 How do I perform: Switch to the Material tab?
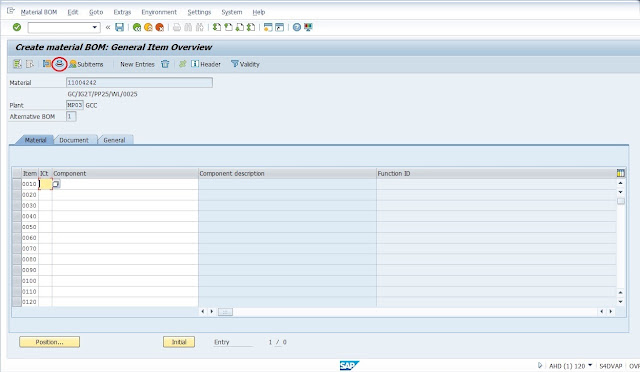tap(35, 140)
